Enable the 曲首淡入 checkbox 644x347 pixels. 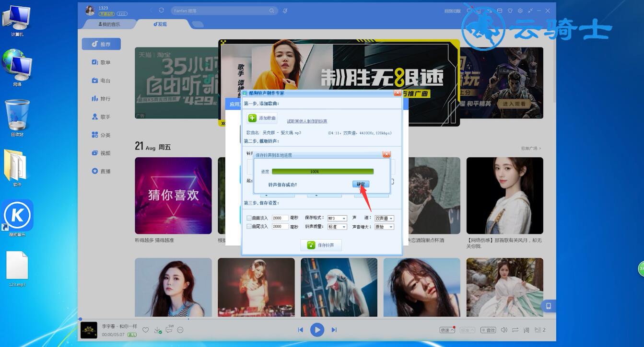pyautogui.click(x=249, y=218)
